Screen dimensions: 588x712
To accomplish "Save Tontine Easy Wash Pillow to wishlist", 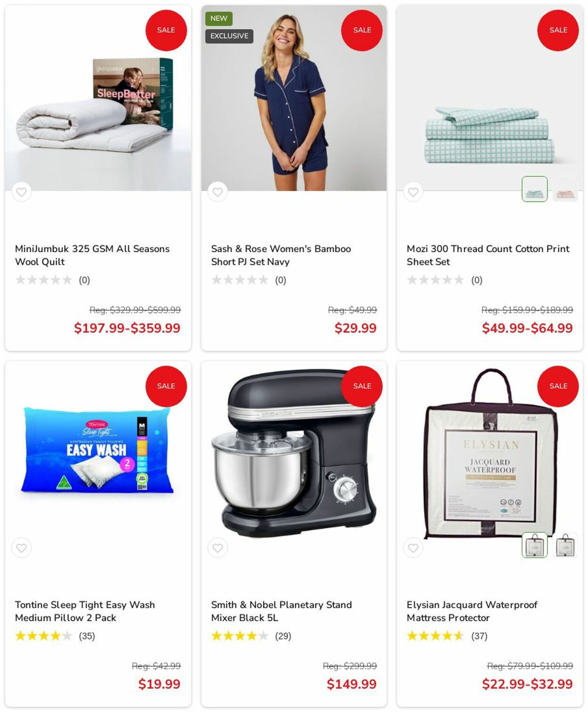I will click(x=22, y=548).
